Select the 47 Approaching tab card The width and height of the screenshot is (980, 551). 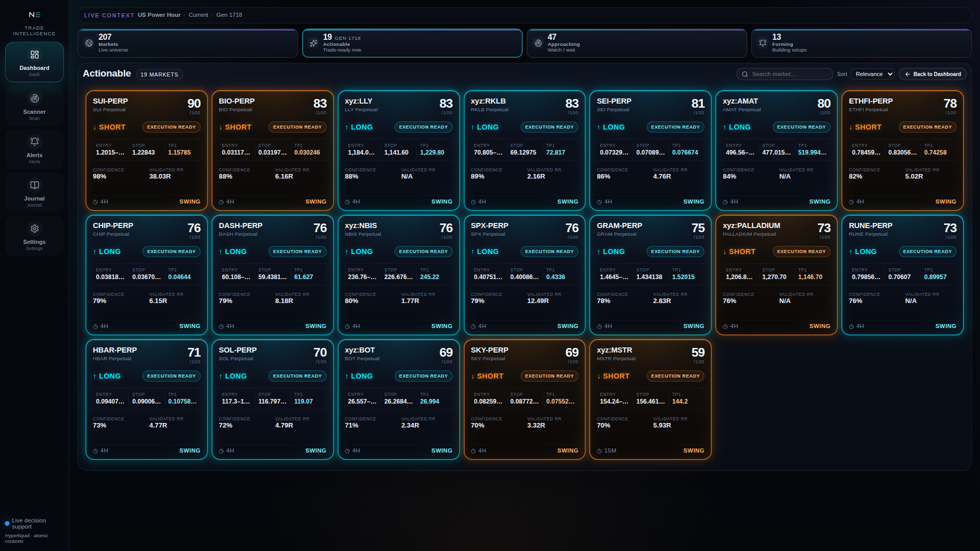point(636,43)
